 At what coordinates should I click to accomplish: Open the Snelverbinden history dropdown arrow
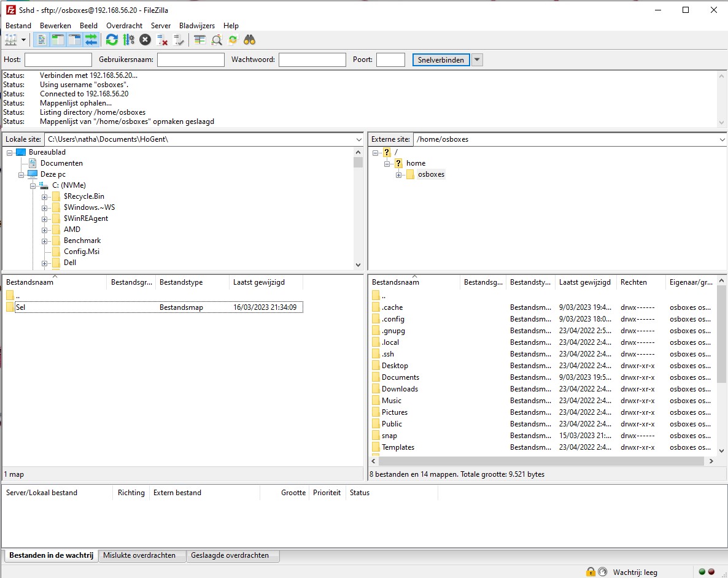point(477,60)
